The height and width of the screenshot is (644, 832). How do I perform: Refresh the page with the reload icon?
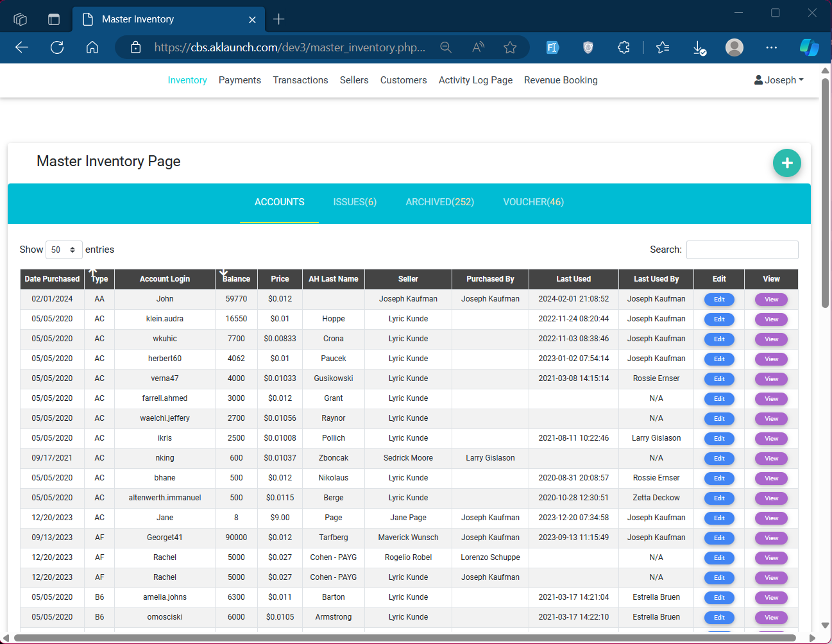pos(57,47)
